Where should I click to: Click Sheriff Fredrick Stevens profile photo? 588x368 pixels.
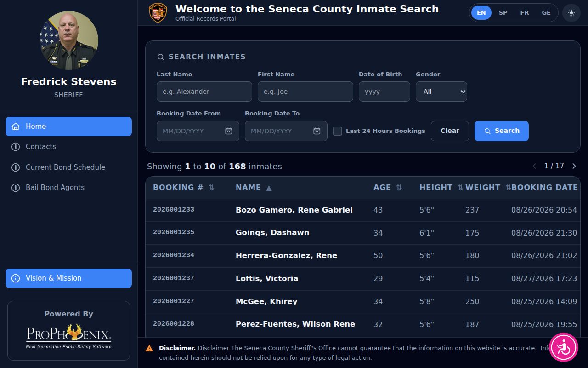coord(69,40)
